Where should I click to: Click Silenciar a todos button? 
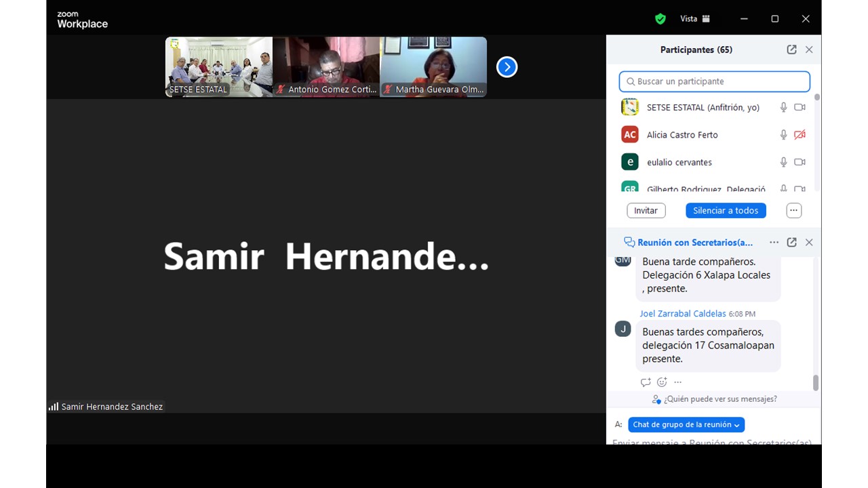tap(726, 211)
